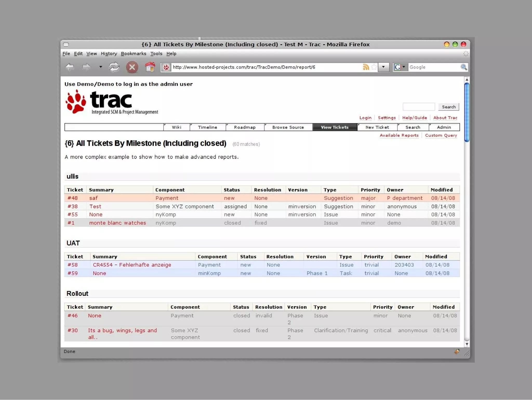Click the trac paw logo

coord(76,102)
